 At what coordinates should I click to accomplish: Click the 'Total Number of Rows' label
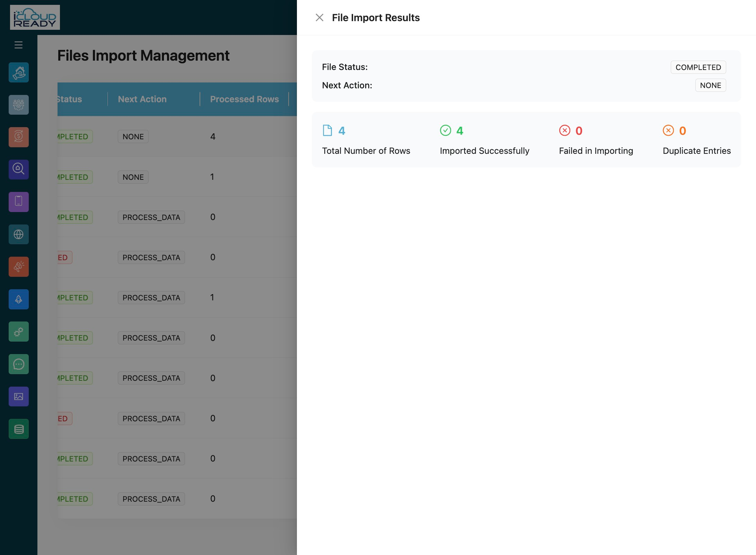(366, 151)
